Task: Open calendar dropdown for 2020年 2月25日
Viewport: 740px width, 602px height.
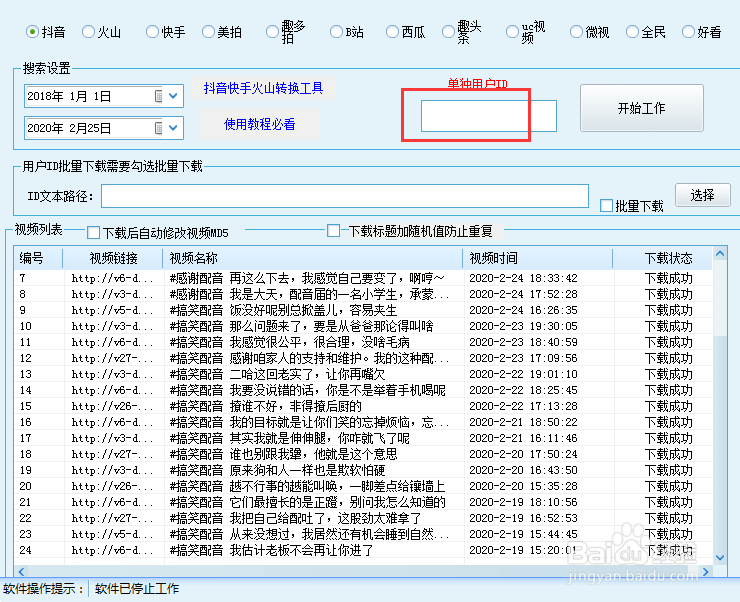Action: tap(173, 128)
